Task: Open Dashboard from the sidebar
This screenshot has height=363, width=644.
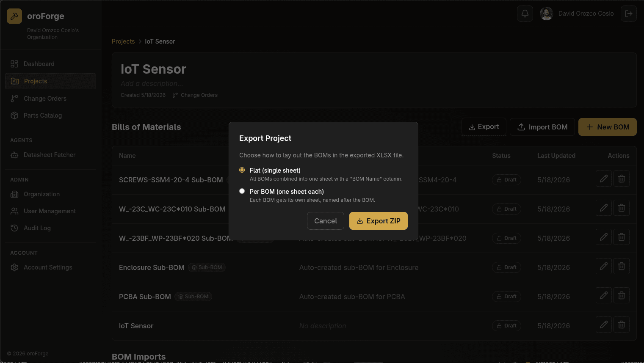Action: click(x=51, y=64)
